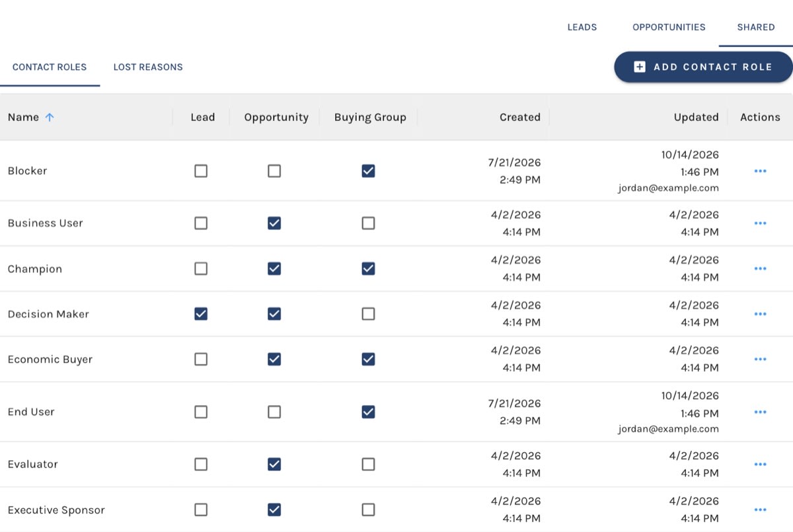Viewport: 793px width, 532px height.
Task: Open the Lost Reasons sub-tab
Action: coord(148,67)
